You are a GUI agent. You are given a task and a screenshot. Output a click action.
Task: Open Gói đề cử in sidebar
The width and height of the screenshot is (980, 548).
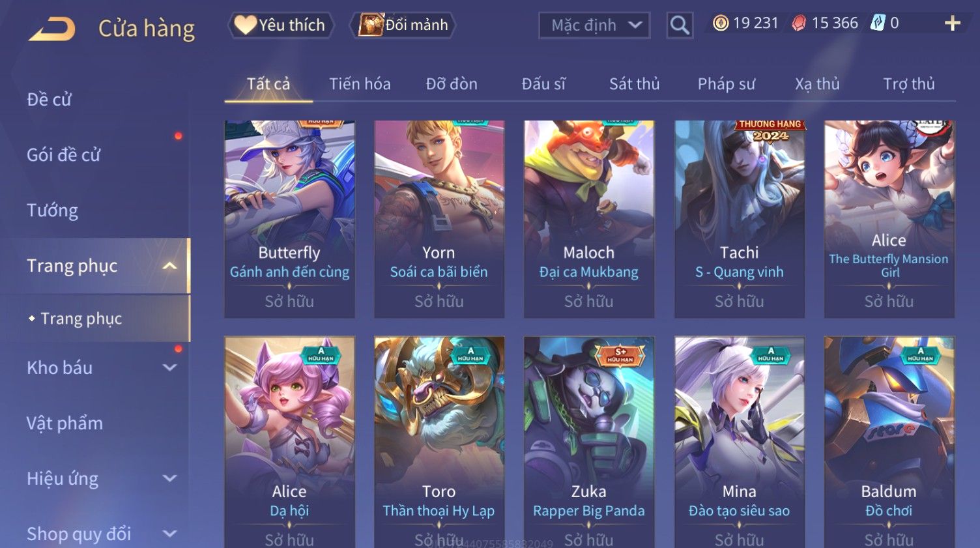point(64,155)
